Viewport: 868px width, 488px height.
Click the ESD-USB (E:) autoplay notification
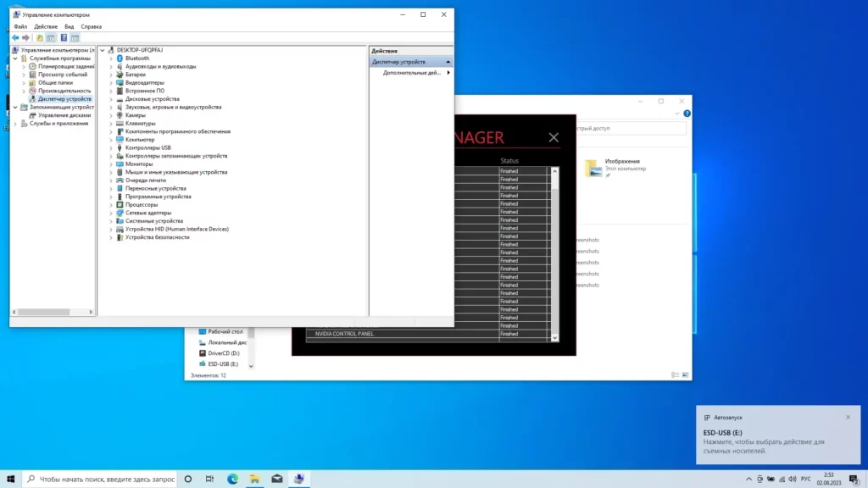coord(776,441)
